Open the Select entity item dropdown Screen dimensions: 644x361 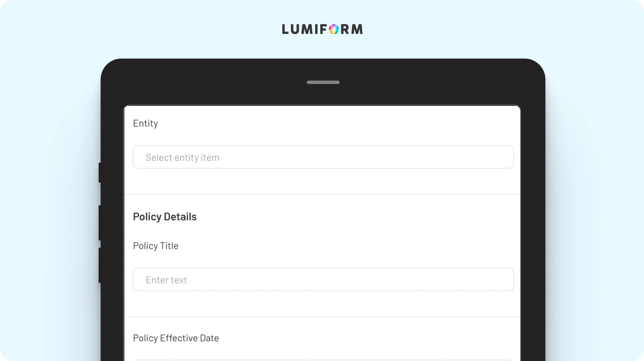coord(323,157)
